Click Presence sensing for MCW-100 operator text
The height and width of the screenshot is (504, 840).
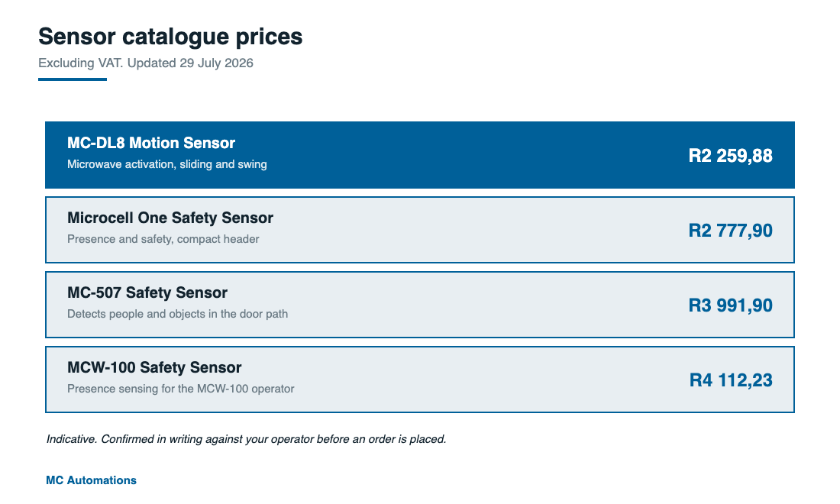coord(181,389)
